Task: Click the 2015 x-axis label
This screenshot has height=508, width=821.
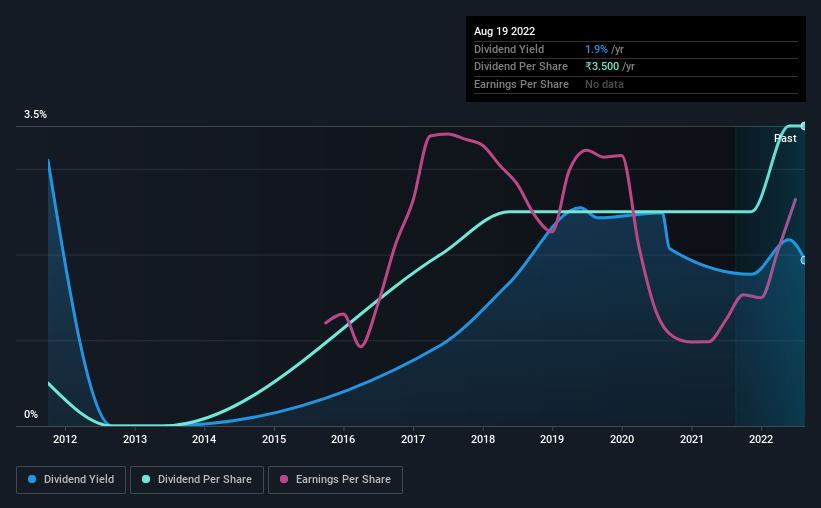Action: click(x=274, y=439)
